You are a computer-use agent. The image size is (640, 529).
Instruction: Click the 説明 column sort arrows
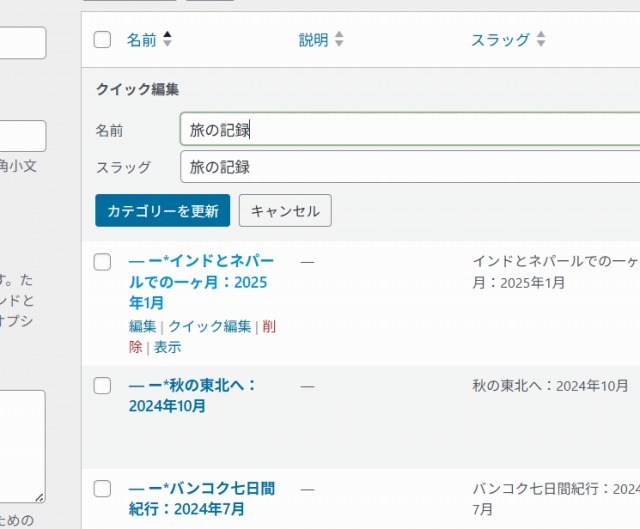coord(339,40)
